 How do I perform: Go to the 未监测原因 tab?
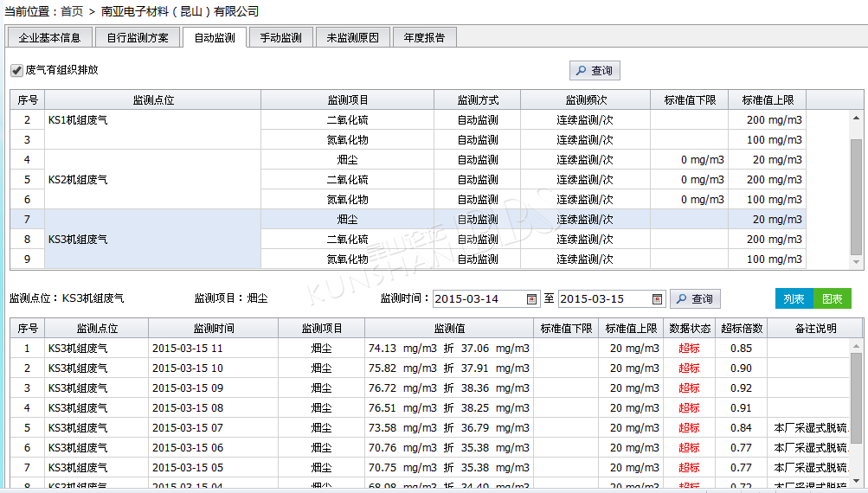(x=352, y=38)
